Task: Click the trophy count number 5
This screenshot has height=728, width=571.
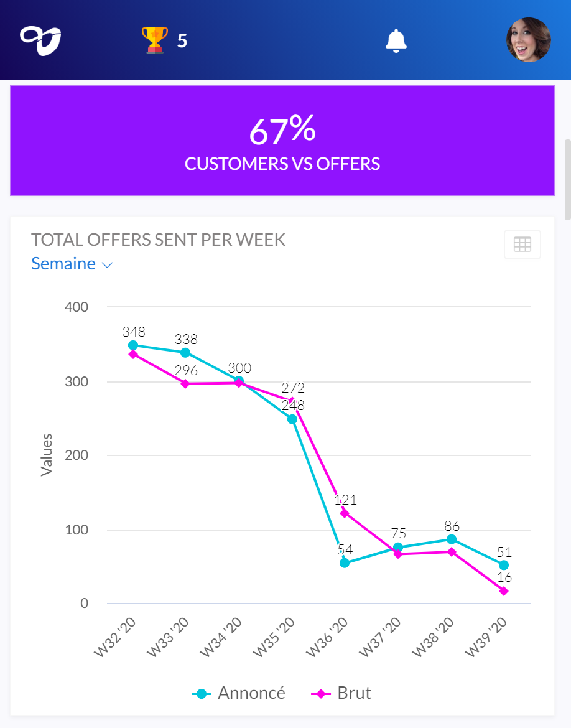Action: coord(182,41)
